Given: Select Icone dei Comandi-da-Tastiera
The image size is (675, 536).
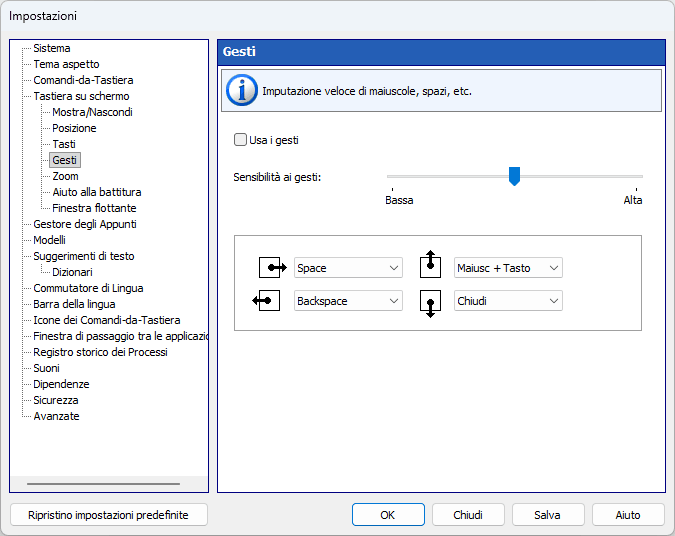Looking at the screenshot, I should click(x=106, y=320).
